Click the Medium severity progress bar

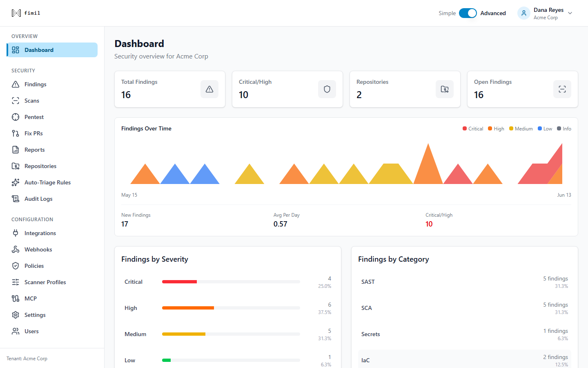tap(231, 334)
